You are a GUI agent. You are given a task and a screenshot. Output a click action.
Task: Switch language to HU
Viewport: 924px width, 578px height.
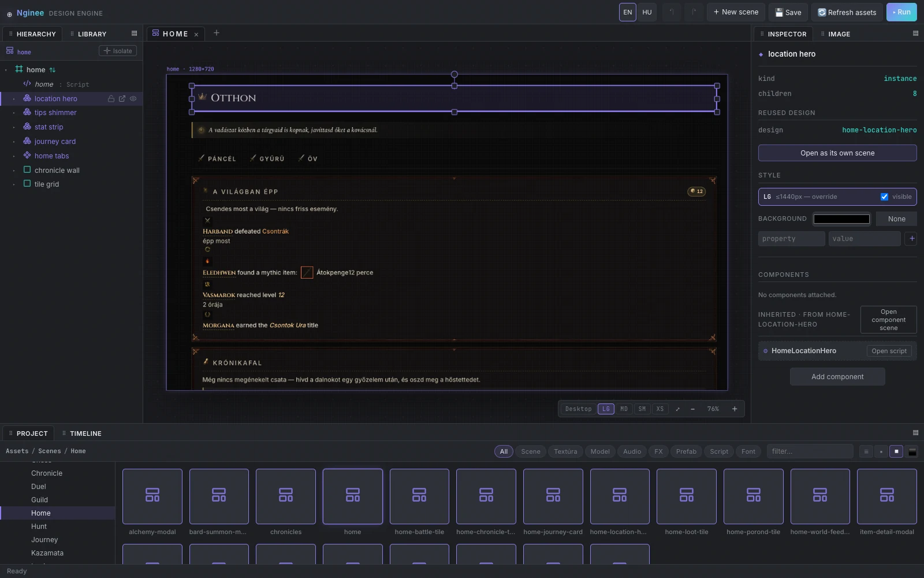coord(647,12)
